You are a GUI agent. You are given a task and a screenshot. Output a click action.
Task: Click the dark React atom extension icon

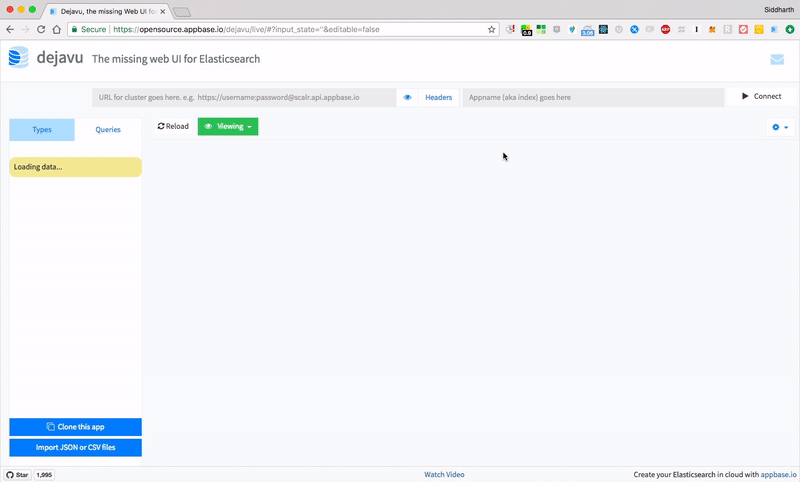(603, 30)
